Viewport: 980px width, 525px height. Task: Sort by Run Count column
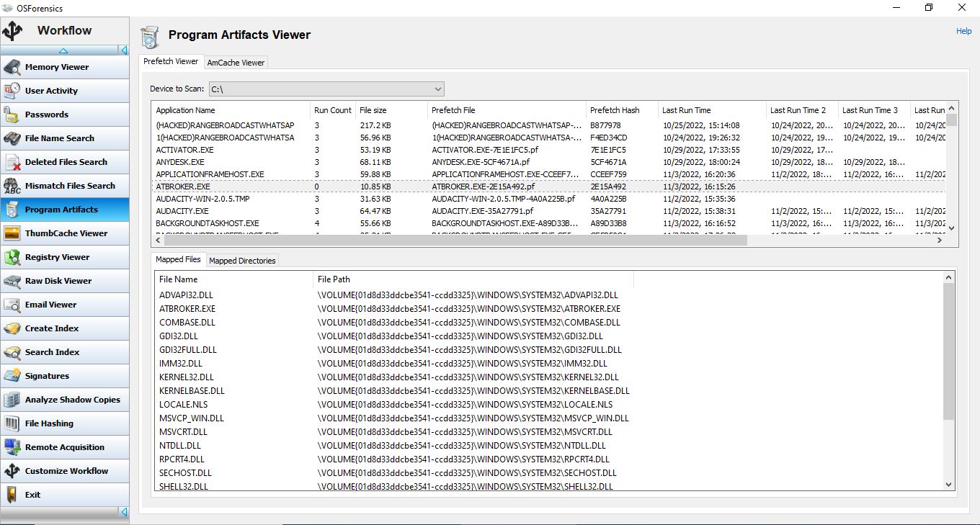tap(333, 110)
